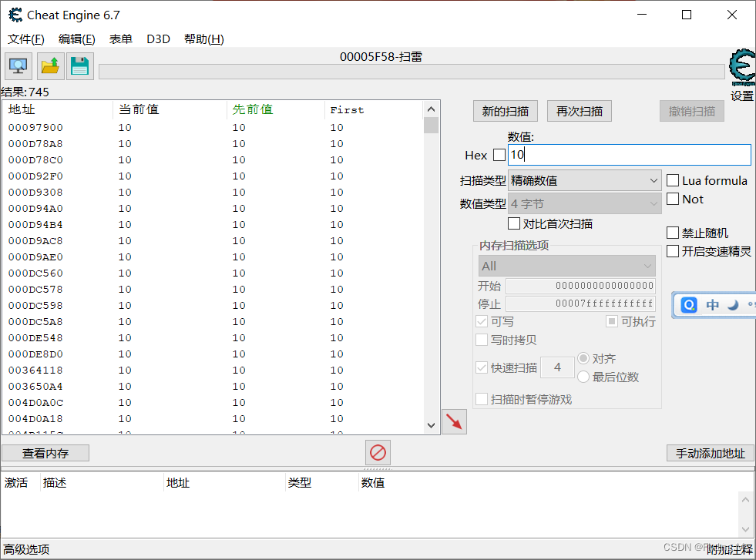The height and width of the screenshot is (560, 756).
Task: Select the 对齐 radio button
Action: (x=584, y=360)
